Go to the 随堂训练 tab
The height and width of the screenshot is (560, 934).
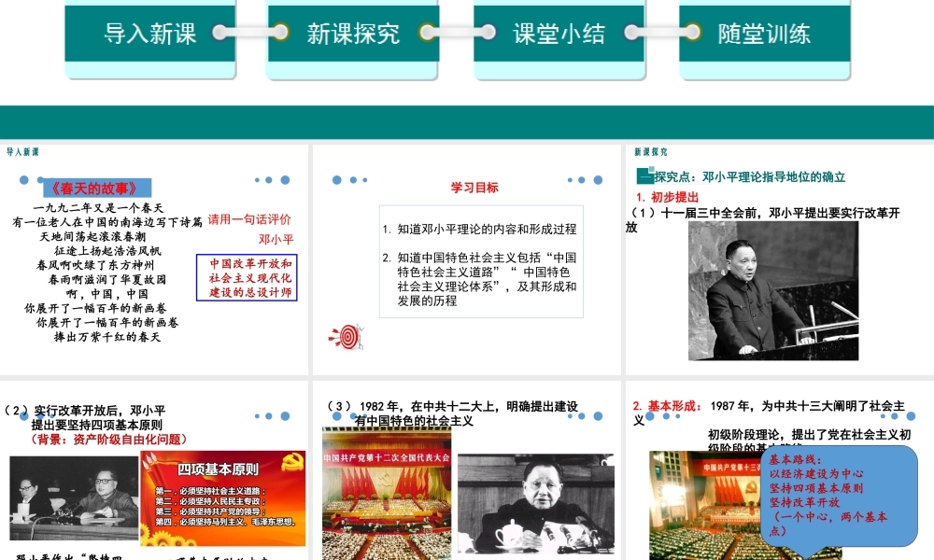764,35
